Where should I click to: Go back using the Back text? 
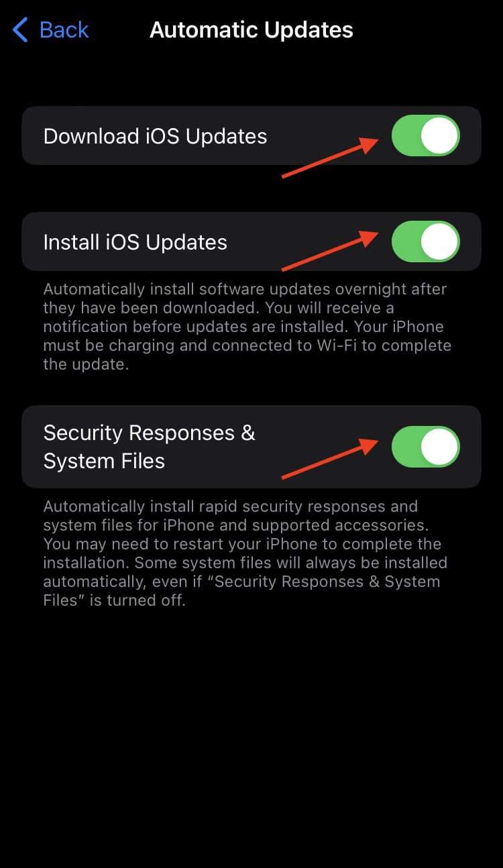pyautogui.click(x=64, y=30)
